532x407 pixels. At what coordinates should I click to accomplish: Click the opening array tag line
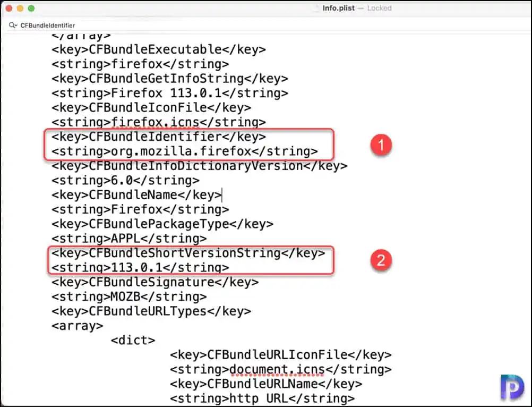pos(77,326)
